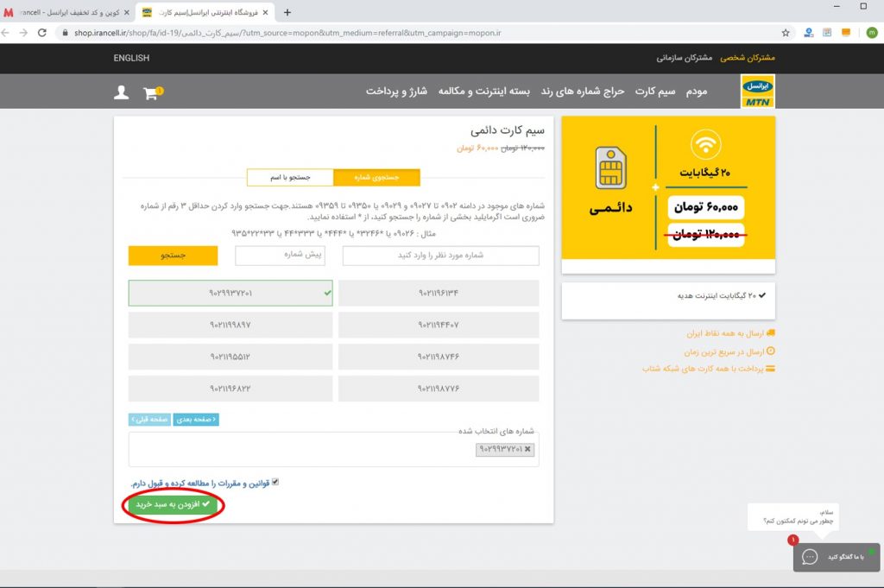View site info lock icon
Viewport: 884px width, 588px height.
click(65, 33)
